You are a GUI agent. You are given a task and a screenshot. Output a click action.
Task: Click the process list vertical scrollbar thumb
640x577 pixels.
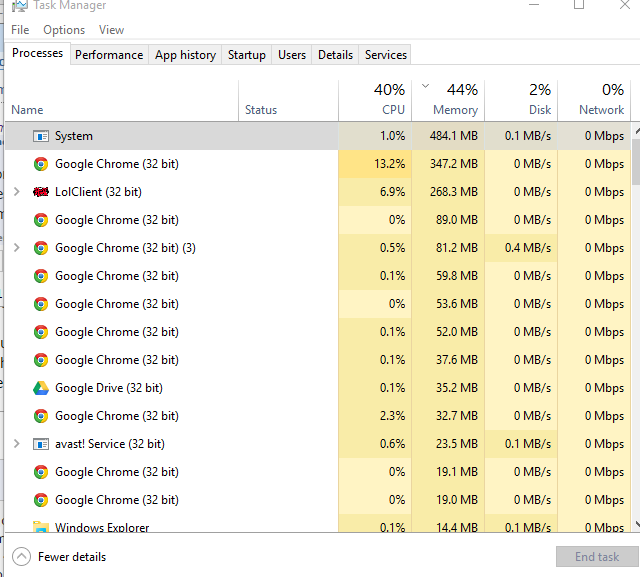636,162
